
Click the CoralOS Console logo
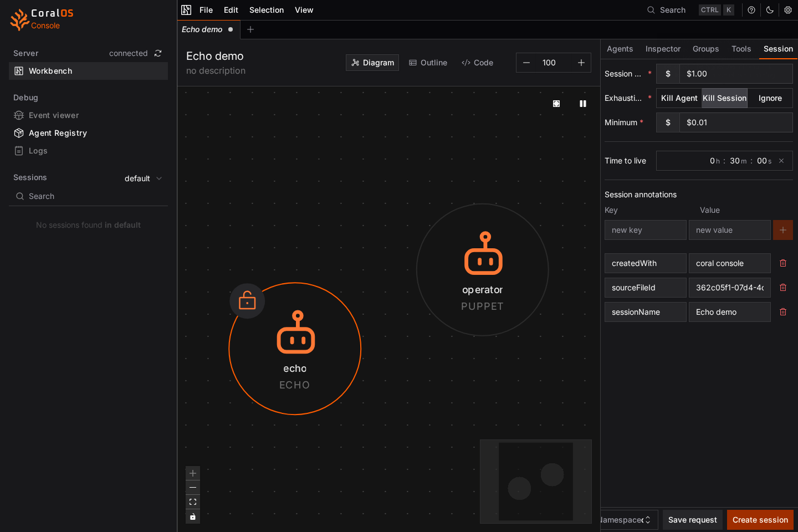[42, 19]
